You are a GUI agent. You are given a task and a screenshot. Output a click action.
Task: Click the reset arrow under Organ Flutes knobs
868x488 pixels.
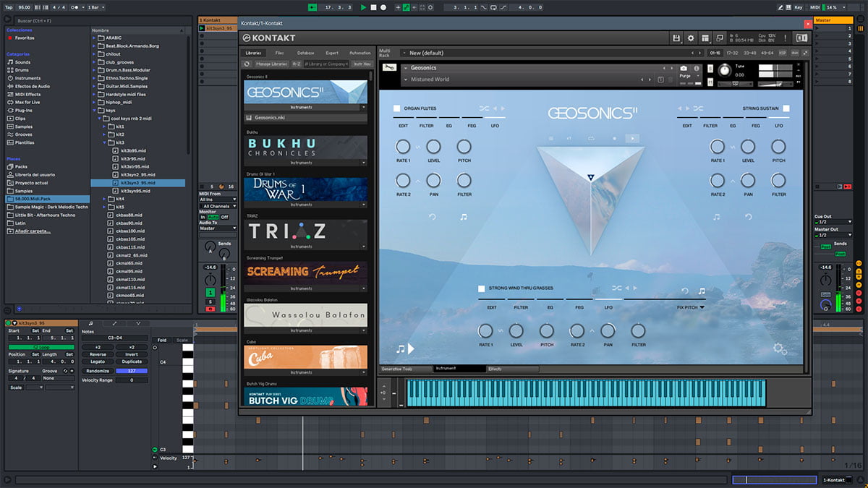point(433,216)
